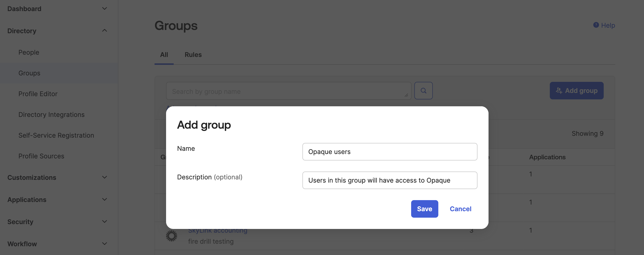Click the group Name input field
The image size is (644, 255).
coord(389,152)
